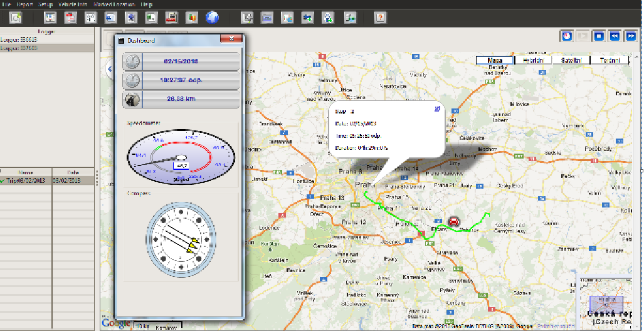Image resolution: width=644 pixels, height=331 pixels.
Task: Open the Report menu
Action: point(24,4)
